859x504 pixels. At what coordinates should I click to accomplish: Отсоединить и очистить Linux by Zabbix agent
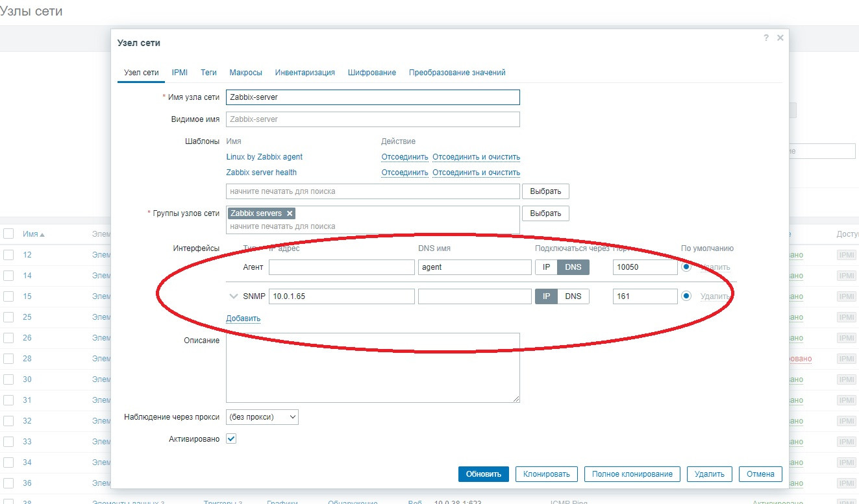(x=477, y=157)
